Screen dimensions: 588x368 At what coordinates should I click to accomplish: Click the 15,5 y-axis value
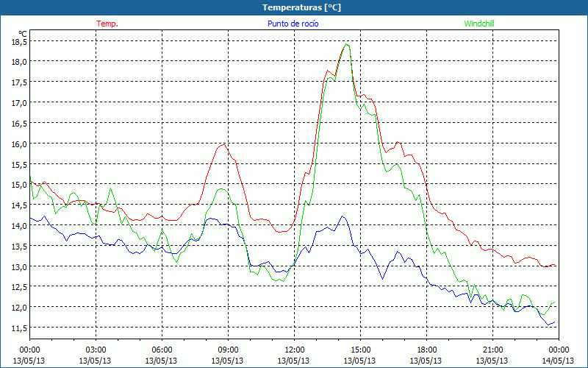coord(18,164)
